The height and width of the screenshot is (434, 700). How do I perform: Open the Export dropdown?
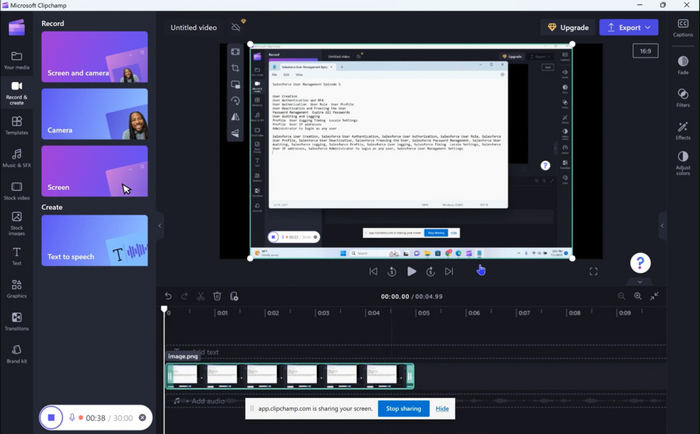point(629,27)
